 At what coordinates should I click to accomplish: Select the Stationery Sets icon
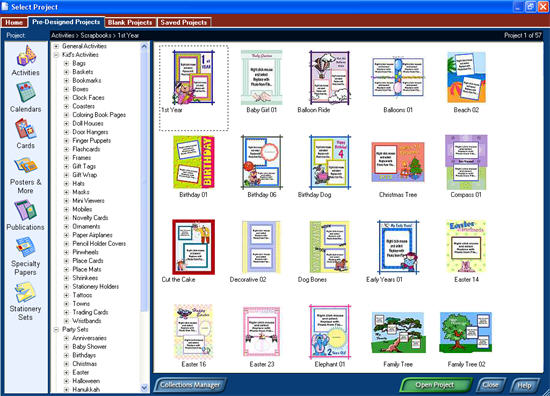pos(26,293)
